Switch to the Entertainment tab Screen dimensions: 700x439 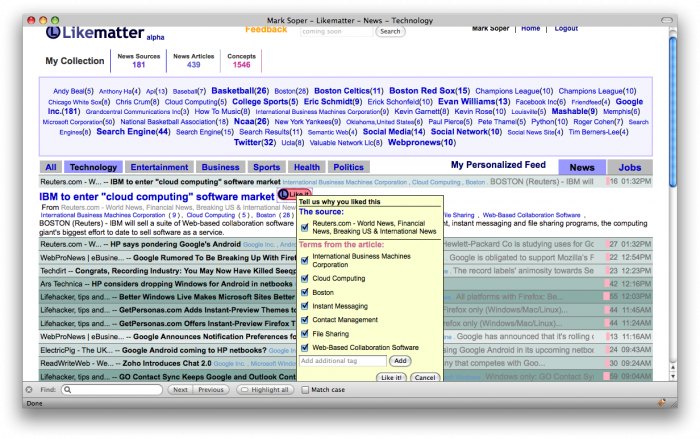[159, 167]
